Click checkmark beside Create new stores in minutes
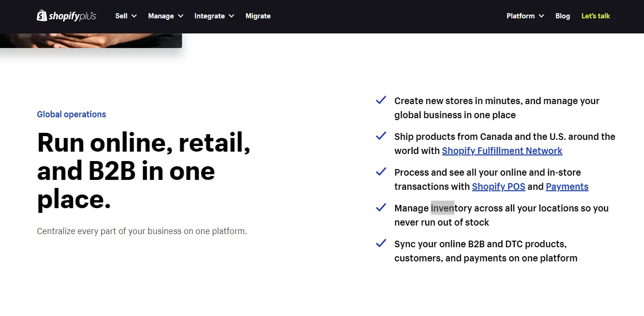 coord(381,100)
